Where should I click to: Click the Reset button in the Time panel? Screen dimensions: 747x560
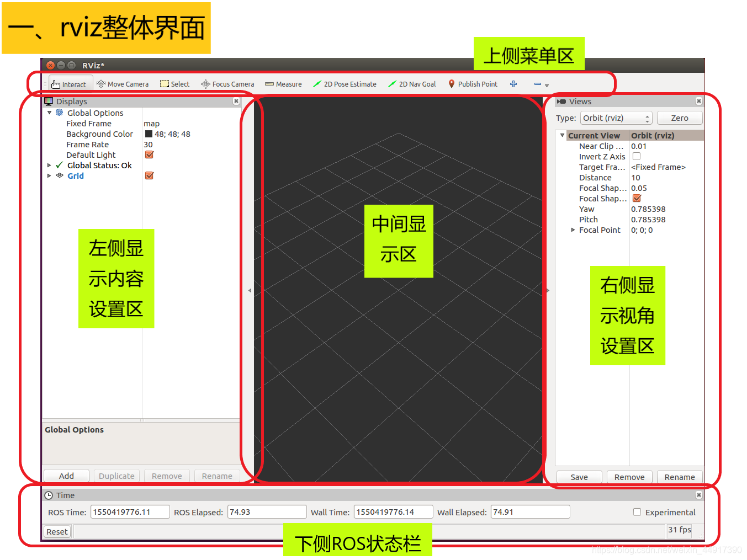(x=56, y=531)
